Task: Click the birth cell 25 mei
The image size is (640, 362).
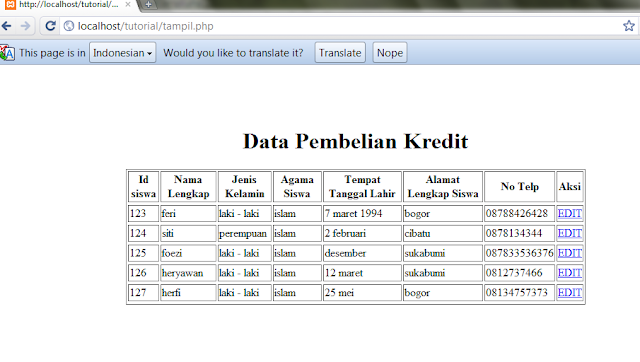Action: click(x=362, y=293)
